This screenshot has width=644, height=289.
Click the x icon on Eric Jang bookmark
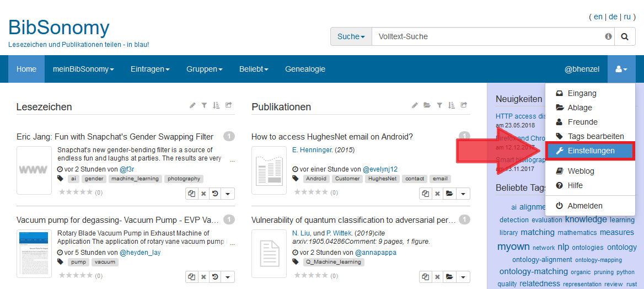click(203, 194)
